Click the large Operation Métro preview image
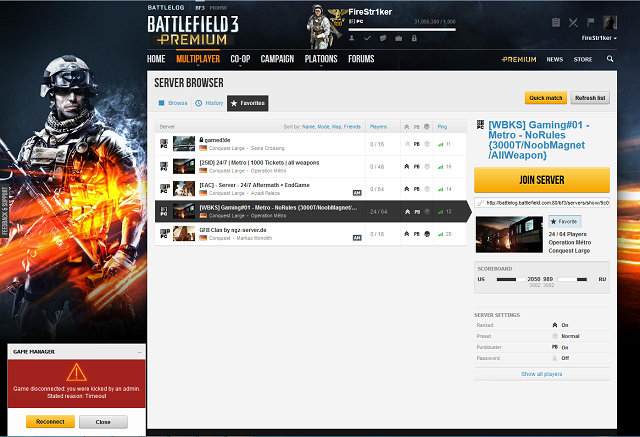 [509, 235]
